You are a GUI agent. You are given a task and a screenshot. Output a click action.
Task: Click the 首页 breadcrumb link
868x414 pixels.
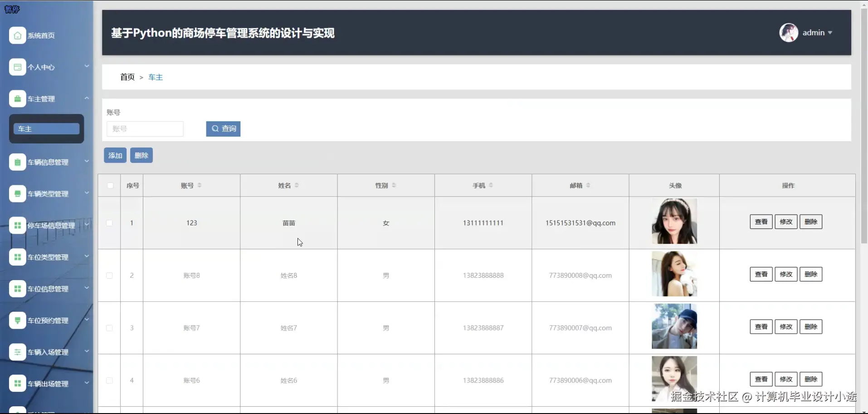127,77
